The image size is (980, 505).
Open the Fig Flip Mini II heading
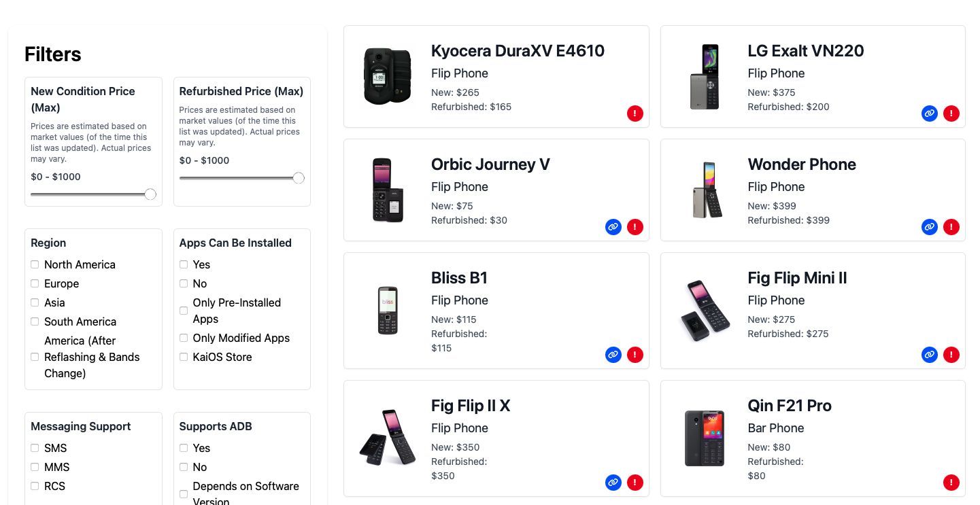tap(797, 278)
